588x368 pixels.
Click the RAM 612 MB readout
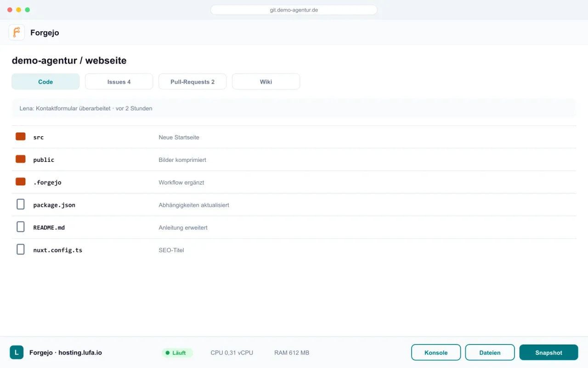point(292,353)
